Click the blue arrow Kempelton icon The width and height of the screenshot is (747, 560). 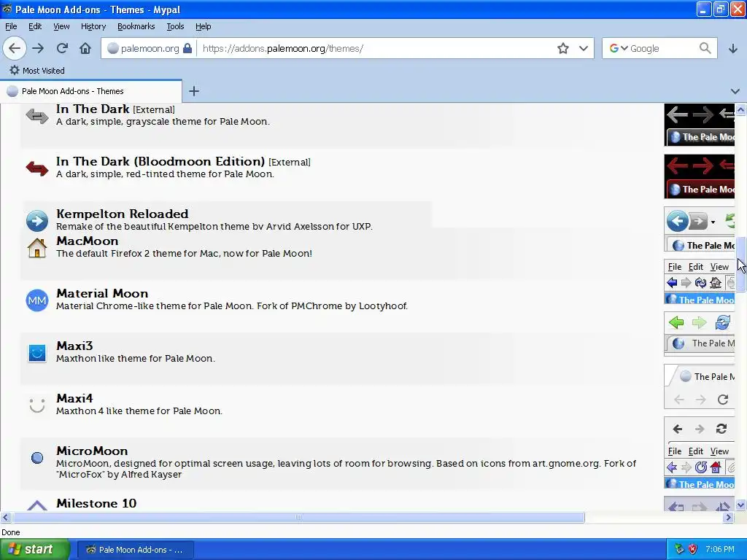coord(37,221)
